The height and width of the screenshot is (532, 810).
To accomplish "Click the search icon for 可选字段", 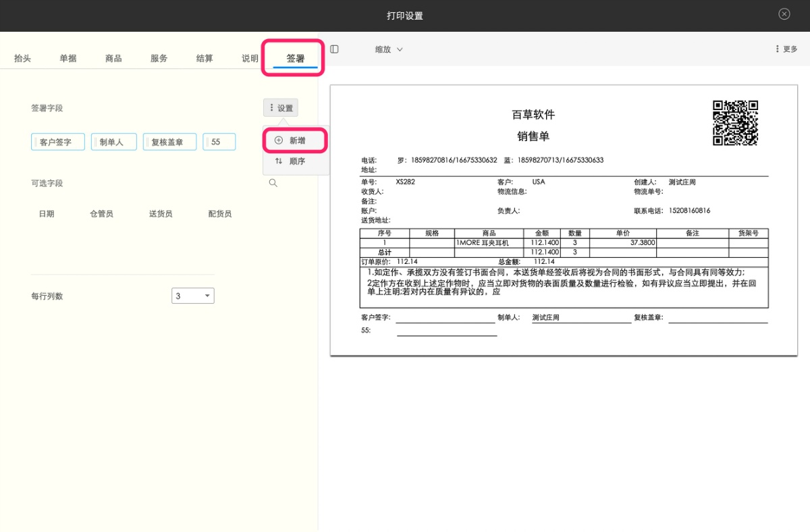I will pos(273,183).
